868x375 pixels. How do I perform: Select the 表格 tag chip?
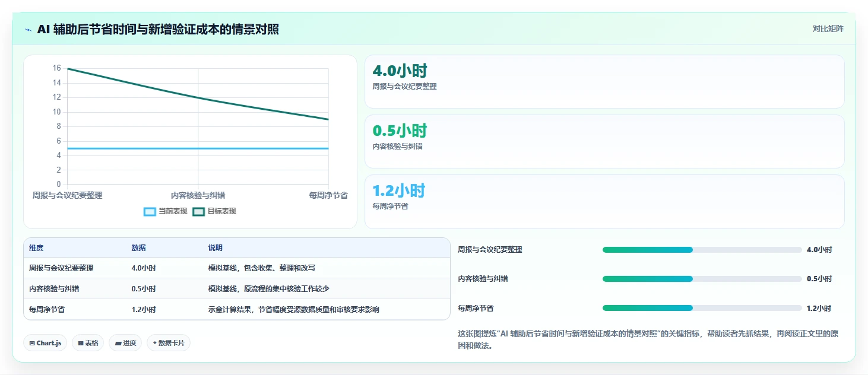[x=88, y=343]
